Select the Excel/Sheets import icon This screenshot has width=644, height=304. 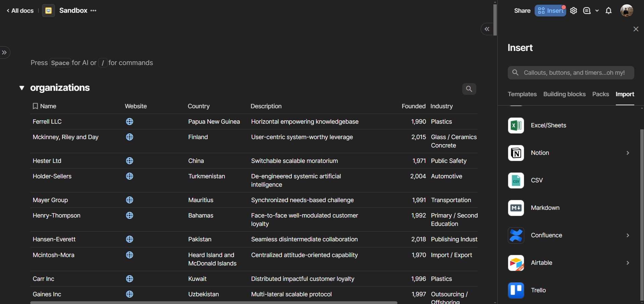point(516,125)
